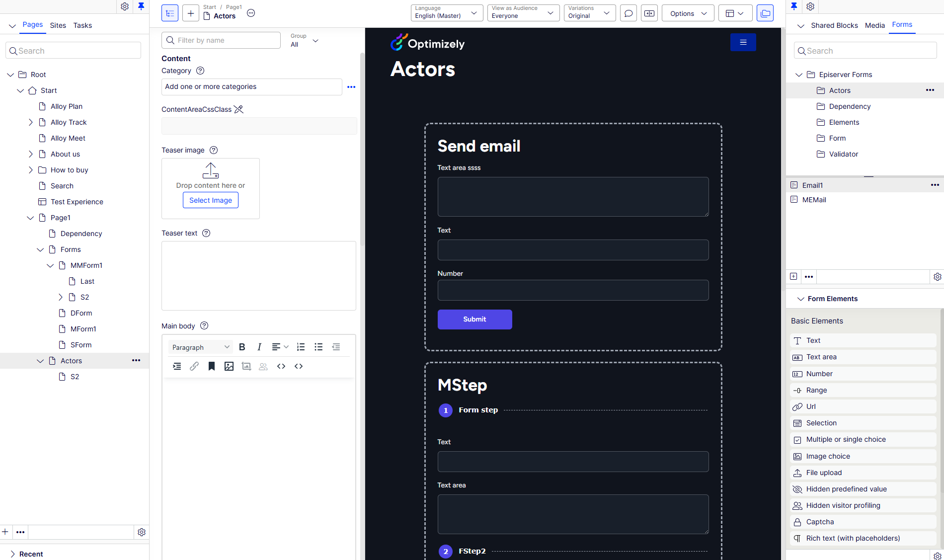The height and width of the screenshot is (560, 944).
Task: Open options menu for Email1 form
Action: (x=935, y=185)
